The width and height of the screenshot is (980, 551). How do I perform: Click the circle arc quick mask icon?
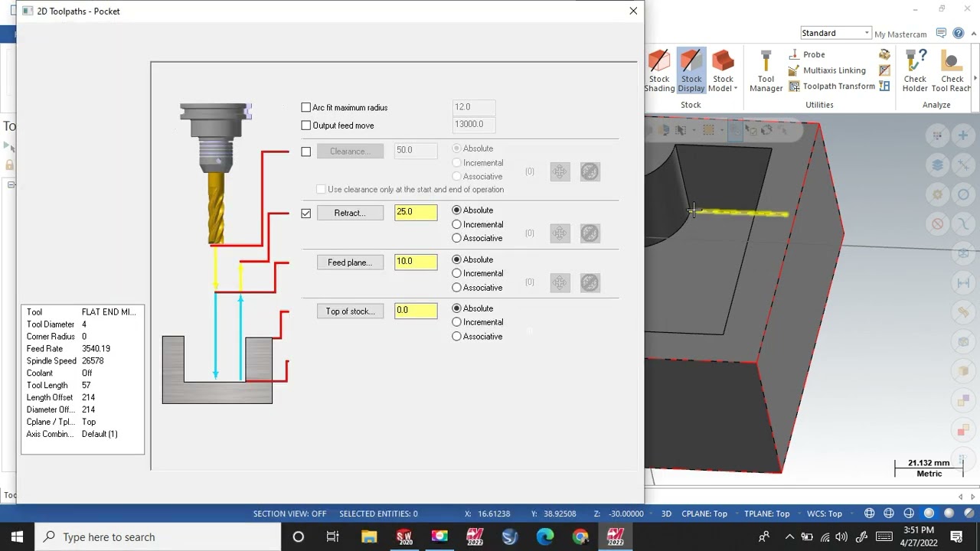pyautogui.click(x=963, y=194)
